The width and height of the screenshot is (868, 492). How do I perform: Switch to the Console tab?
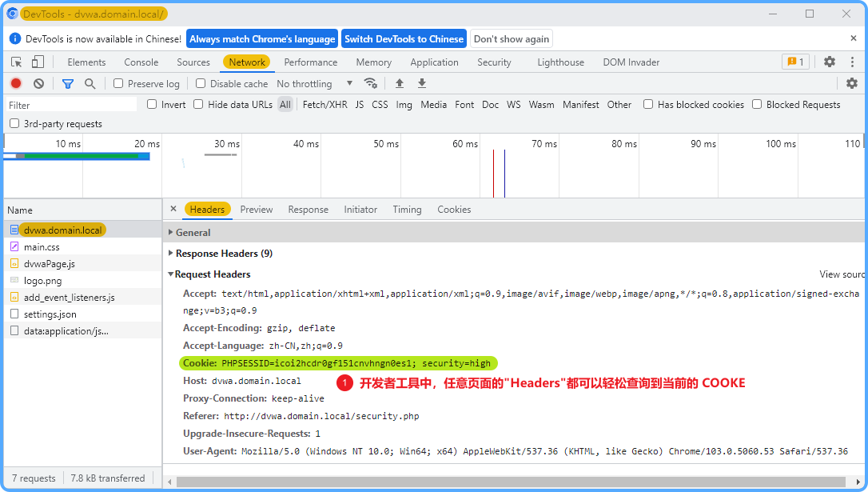(x=141, y=62)
